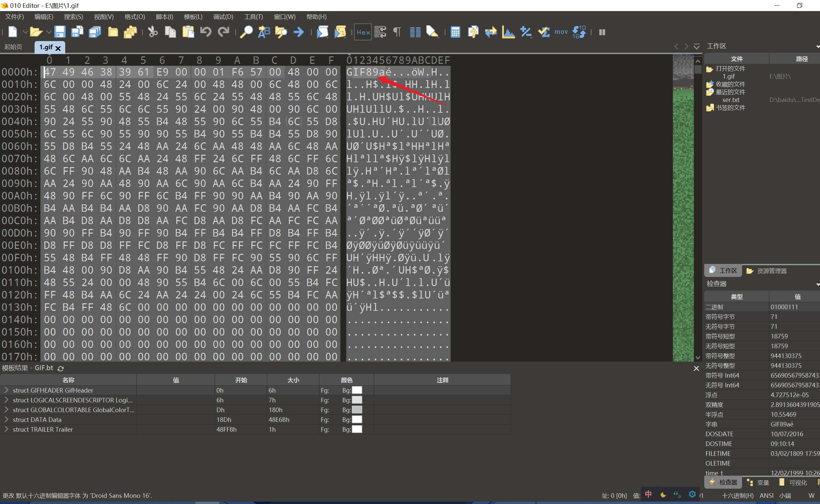Click the Find magnifier icon
The image size is (820, 504).
[246, 32]
